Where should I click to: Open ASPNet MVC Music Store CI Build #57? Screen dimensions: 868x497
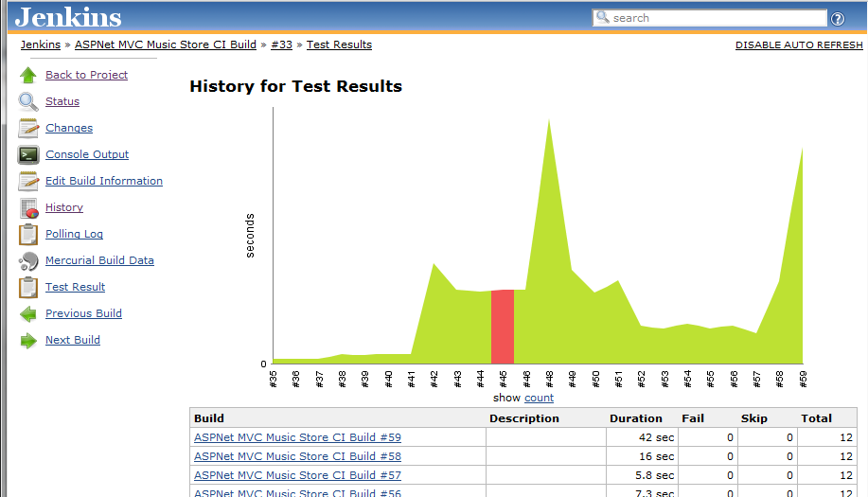point(297,475)
